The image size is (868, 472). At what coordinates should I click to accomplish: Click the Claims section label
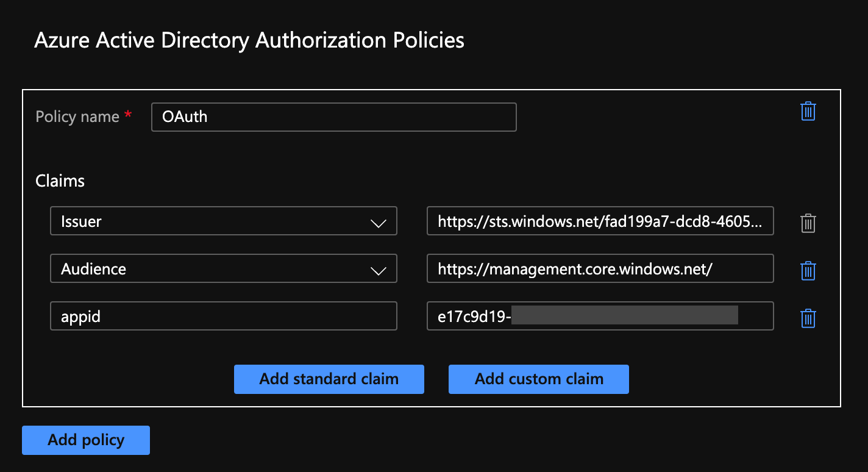pos(60,181)
